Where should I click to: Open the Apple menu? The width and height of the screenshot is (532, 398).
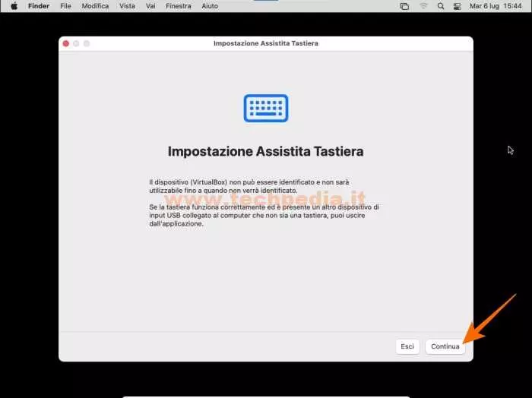click(x=14, y=6)
